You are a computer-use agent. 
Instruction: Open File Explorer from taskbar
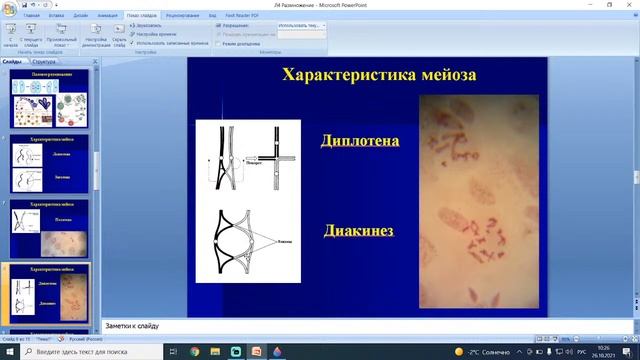[x=216, y=351]
